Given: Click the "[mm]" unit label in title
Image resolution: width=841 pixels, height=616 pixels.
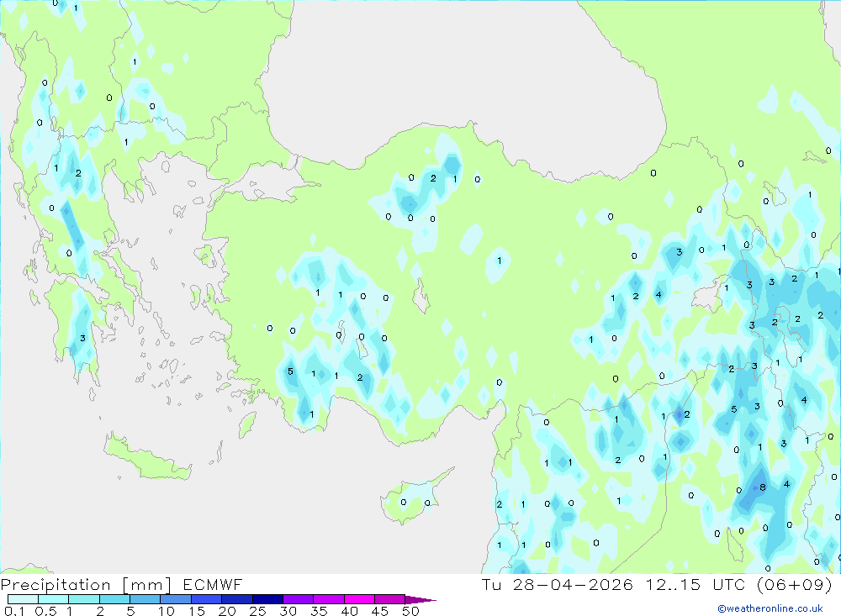Looking at the screenshot, I should (x=147, y=585).
